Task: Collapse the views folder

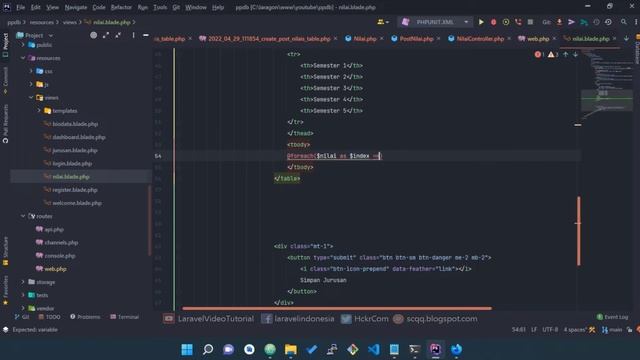Action: 31,98
